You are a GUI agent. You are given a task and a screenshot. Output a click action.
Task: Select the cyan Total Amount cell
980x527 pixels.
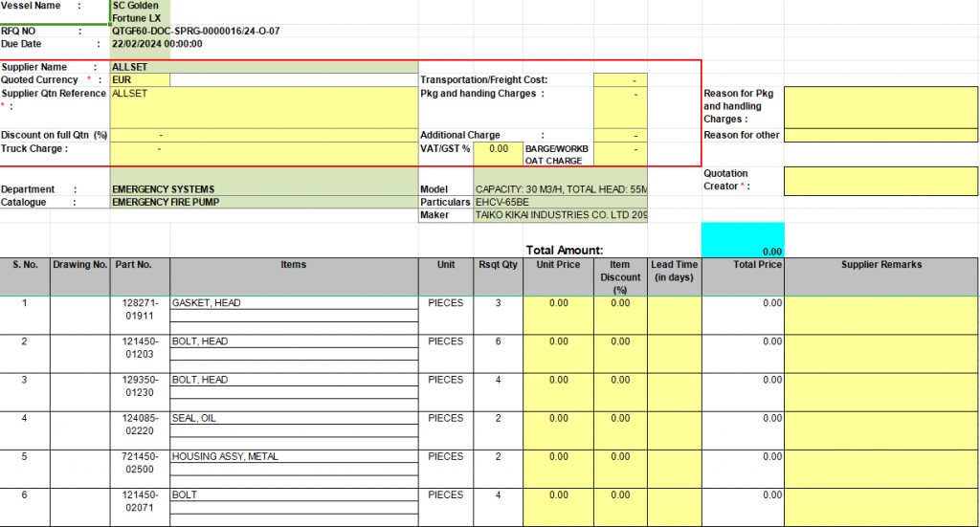[743, 240]
